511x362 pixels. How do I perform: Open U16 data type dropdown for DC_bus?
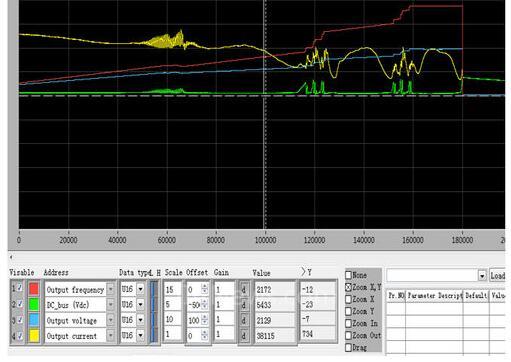(x=141, y=304)
